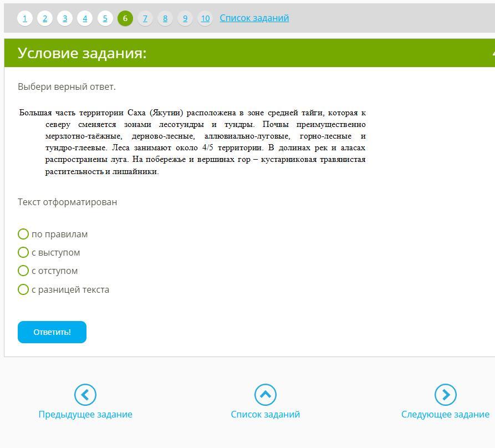
Task: Go to task number 4
Action: pyautogui.click(x=85, y=18)
